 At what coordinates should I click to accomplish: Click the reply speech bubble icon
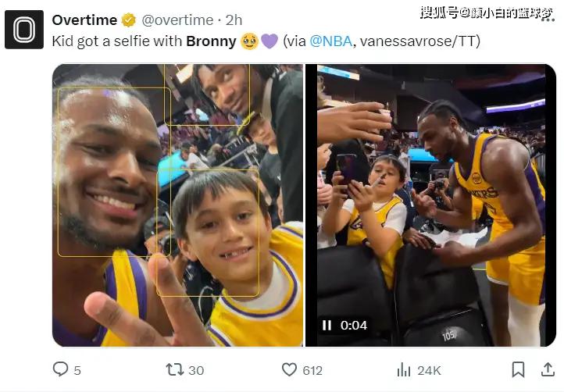tap(59, 369)
